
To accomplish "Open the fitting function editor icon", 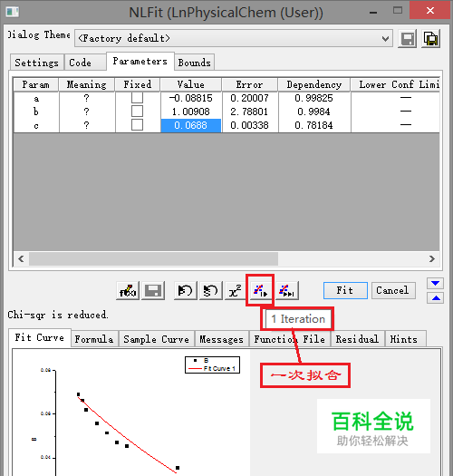I will 128,291.
